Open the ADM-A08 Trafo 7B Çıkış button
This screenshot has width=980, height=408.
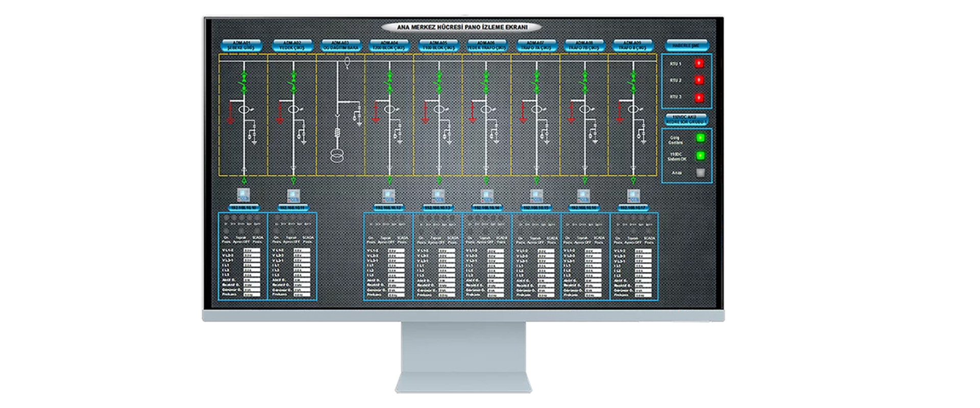pyautogui.click(x=584, y=45)
